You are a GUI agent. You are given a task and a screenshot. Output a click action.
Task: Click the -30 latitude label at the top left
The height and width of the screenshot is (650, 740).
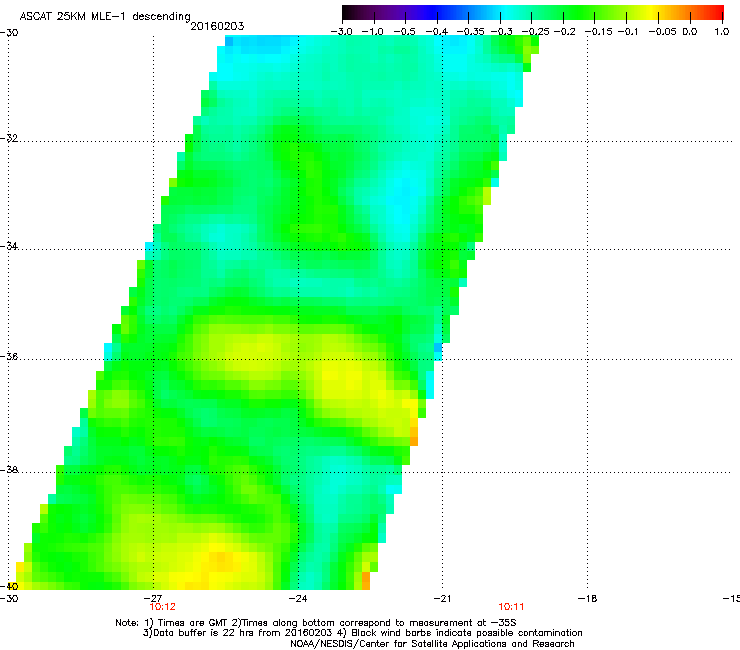pos(9,32)
